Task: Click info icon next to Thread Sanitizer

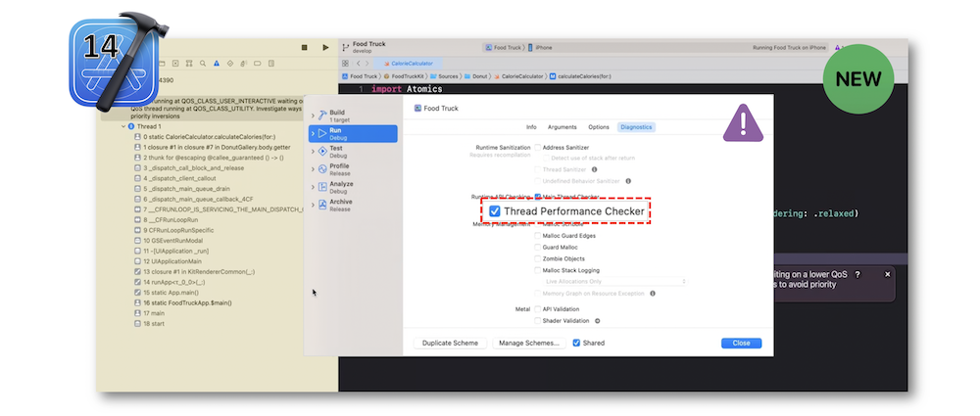Action: [x=594, y=169]
